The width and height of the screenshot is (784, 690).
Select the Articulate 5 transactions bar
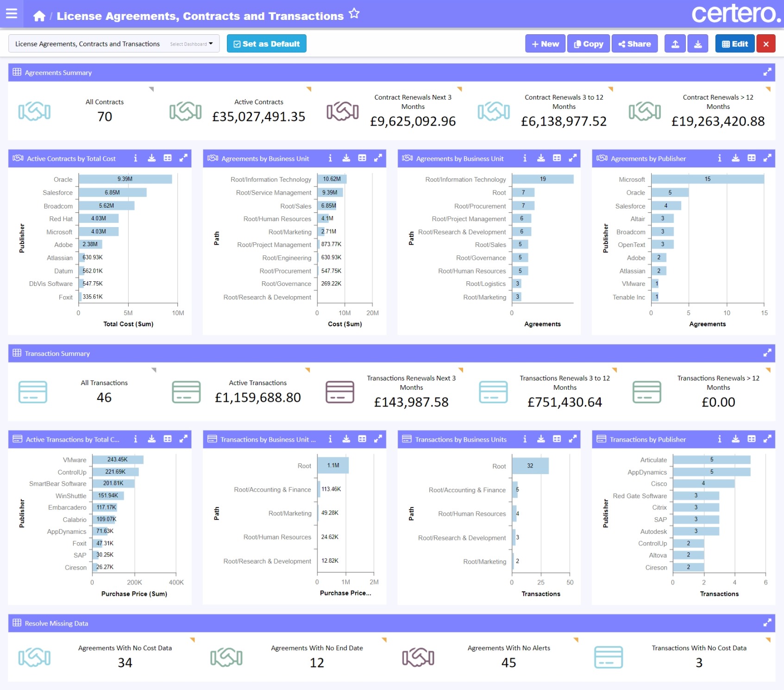pos(712,460)
